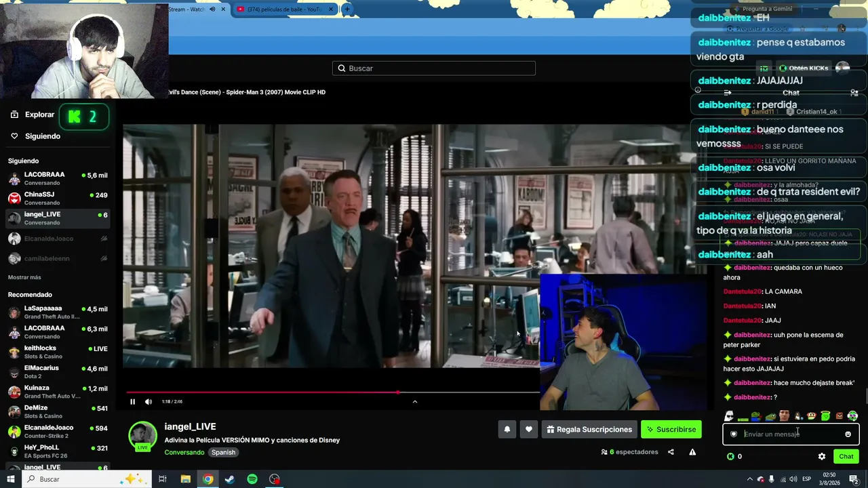Open the iangel_LIVE channel avatar
Image resolution: width=868 pixels, height=488 pixels.
click(x=142, y=435)
